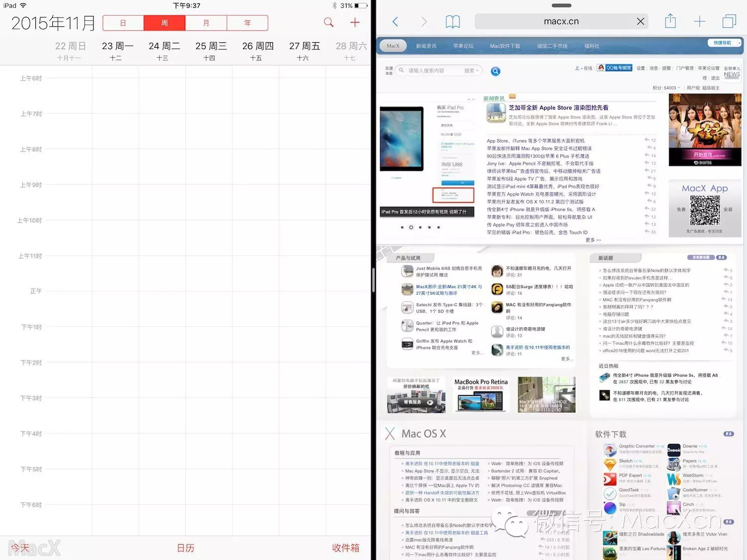Open MacX home tab in site navigation

pos(393,46)
